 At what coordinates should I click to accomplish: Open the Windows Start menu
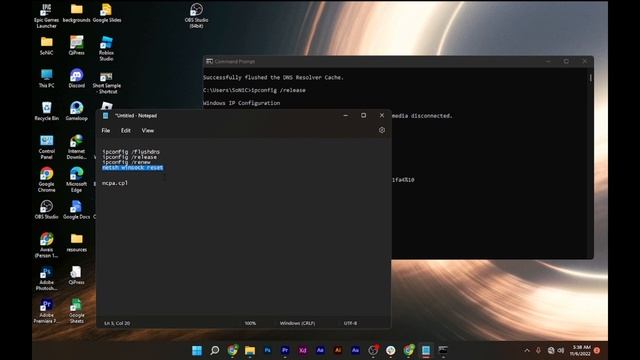[x=197, y=350]
